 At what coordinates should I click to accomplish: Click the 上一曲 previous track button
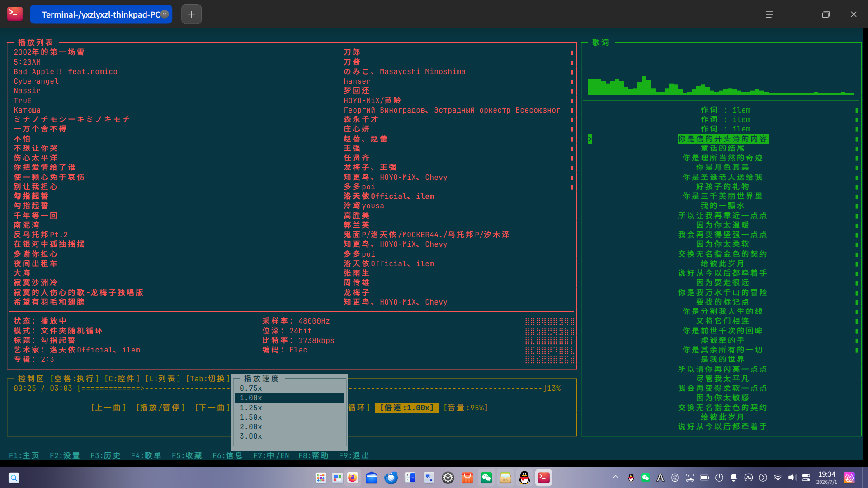[108, 408]
